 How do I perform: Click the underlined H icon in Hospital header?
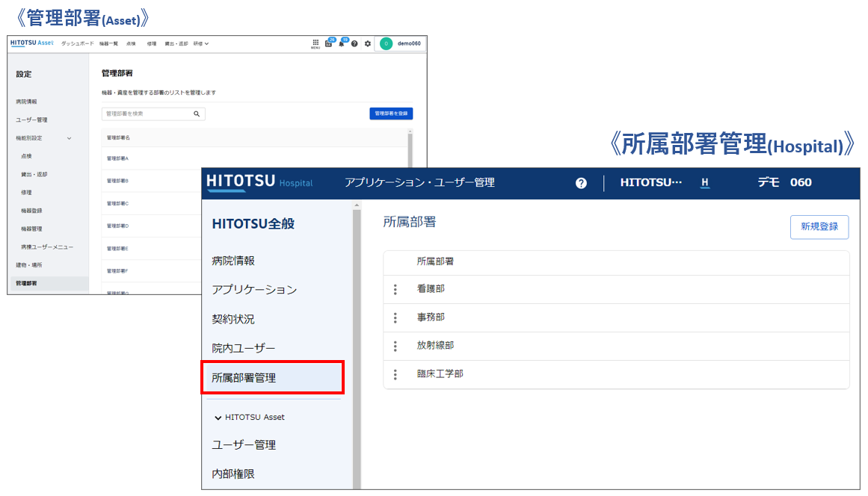click(705, 182)
